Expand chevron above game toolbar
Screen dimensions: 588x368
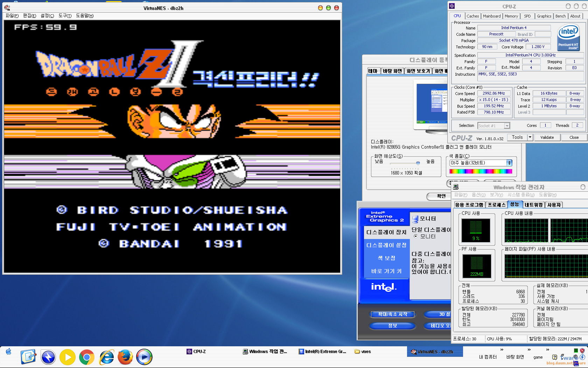(x=548, y=350)
